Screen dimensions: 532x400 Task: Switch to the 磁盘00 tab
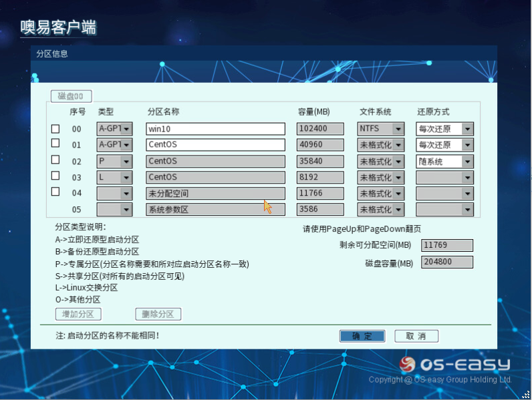(x=71, y=96)
